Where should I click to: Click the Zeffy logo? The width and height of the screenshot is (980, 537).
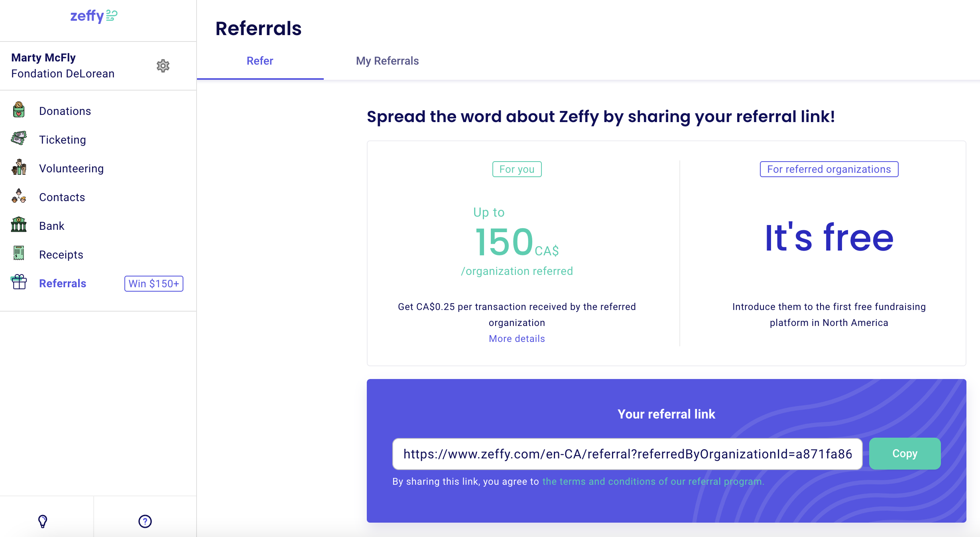click(x=94, y=16)
